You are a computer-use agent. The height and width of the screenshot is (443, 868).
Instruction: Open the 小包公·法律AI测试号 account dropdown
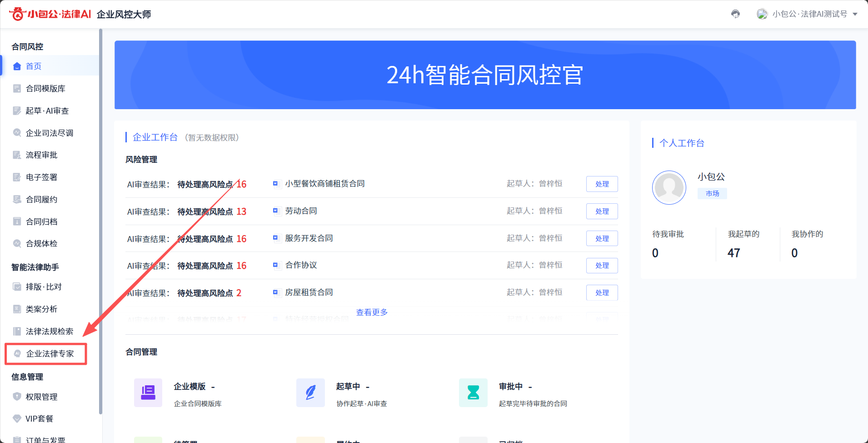click(x=807, y=14)
